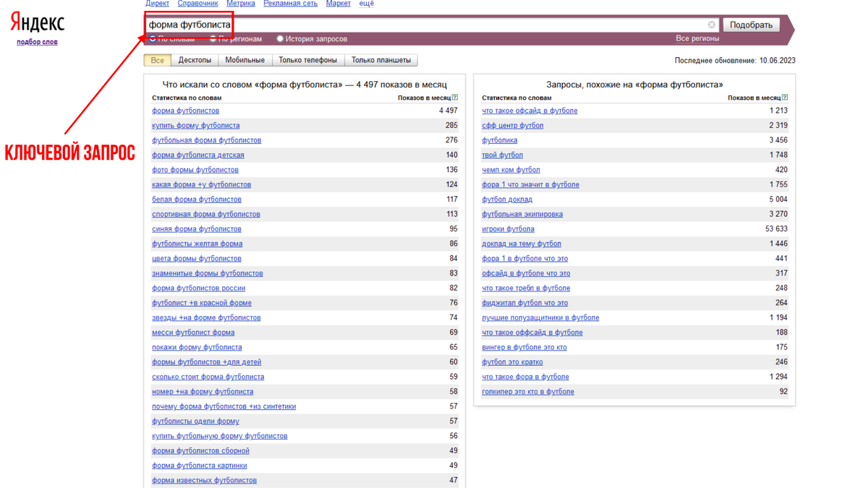The image size is (868, 488).
Task: Click the value '5 004' for футбол доклад
Action: coord(778,200)
